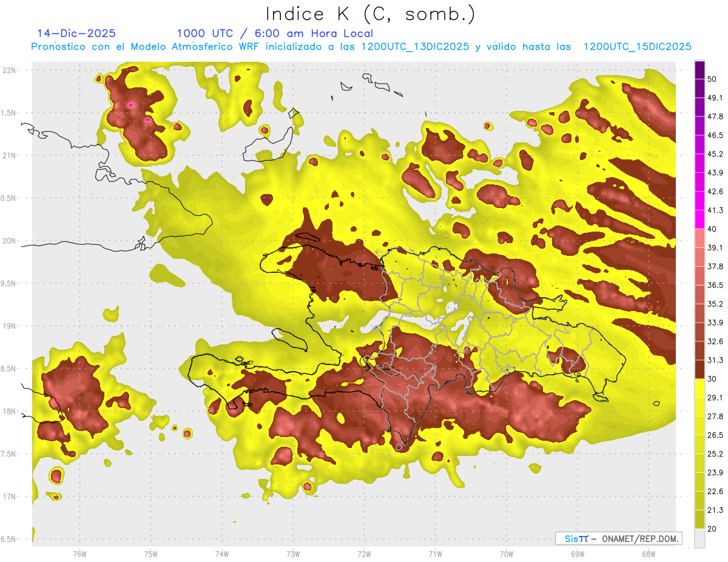Click the colorbar value '31.3'
This screenshot has height=562, width=728.
click(715, 360)
